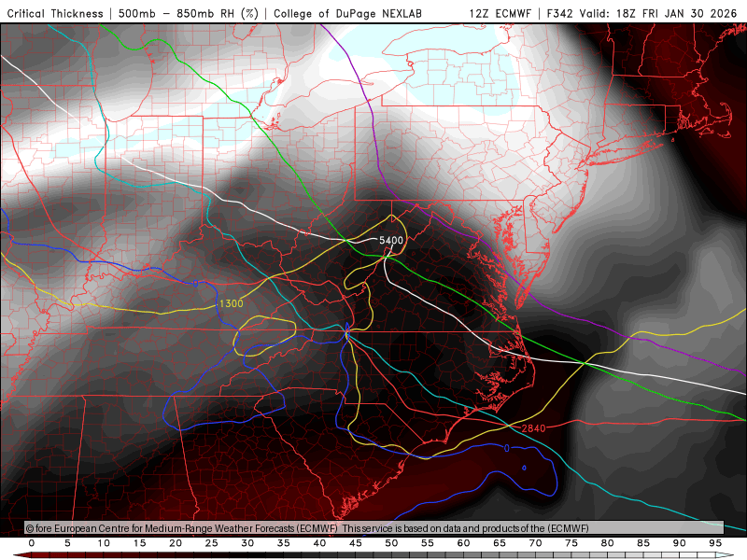Image resolution: width=747 pixels, height=560 pixels.
Task: Click the blue "0" contour label over Kentucky
Action: [x=196, y=284]
